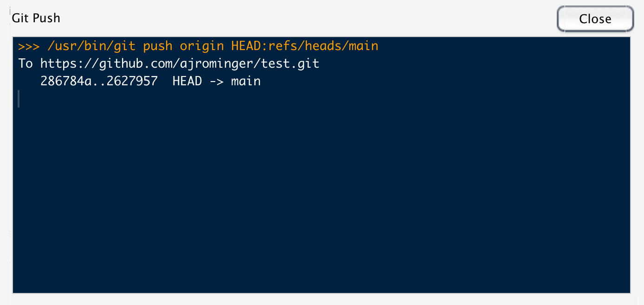Click the word main after the arrow

(x=246, y=81)
